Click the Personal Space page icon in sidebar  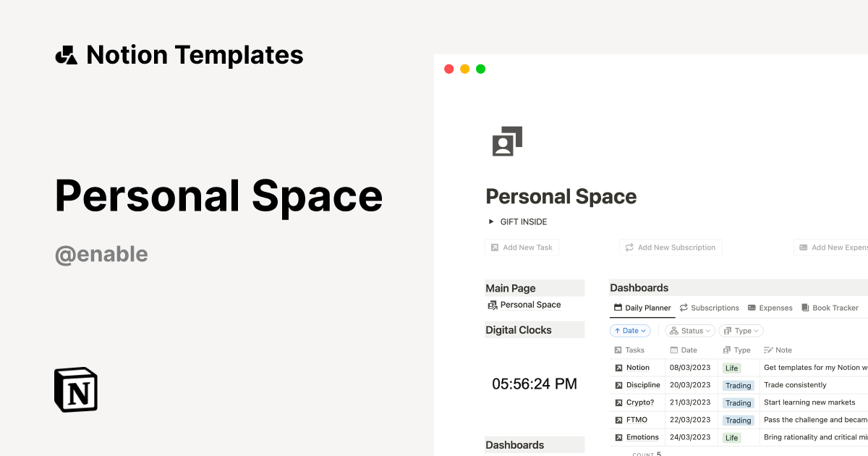(x=493, y=305)
